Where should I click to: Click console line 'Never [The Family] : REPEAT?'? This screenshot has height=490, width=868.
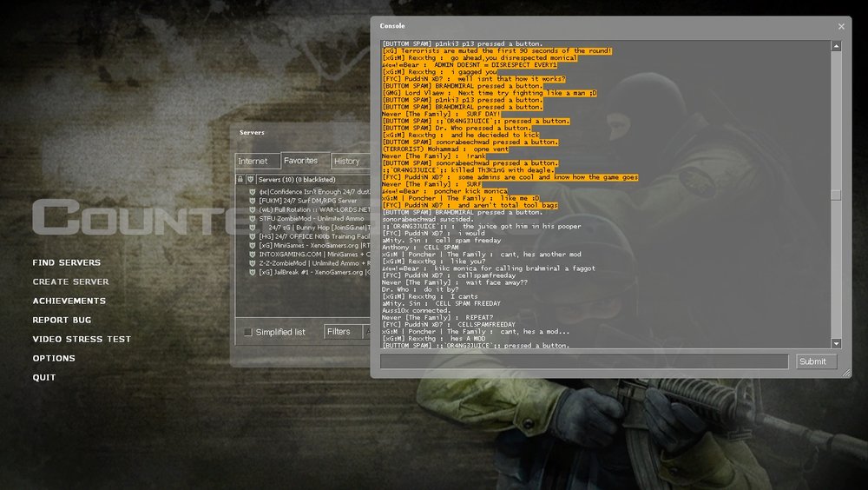pyautogui.click(x=437, y=318)
